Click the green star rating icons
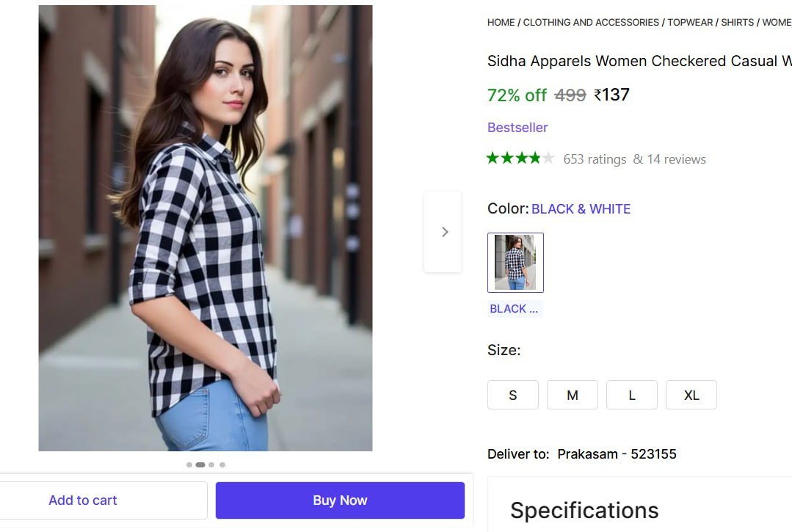This screenshot has height=532, width=792. pyautogui.click(x=520, y=158)
